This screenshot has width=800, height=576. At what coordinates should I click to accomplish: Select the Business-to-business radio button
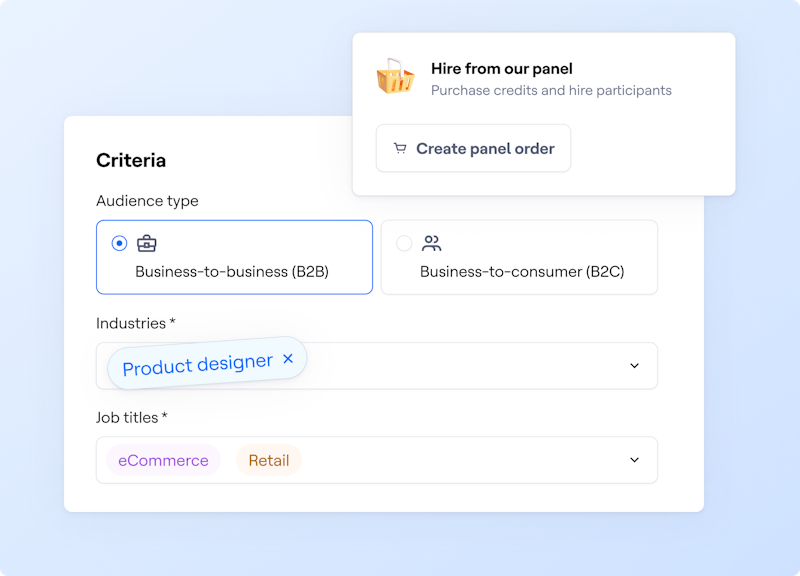pyautogui.click(x=120, y=243)
